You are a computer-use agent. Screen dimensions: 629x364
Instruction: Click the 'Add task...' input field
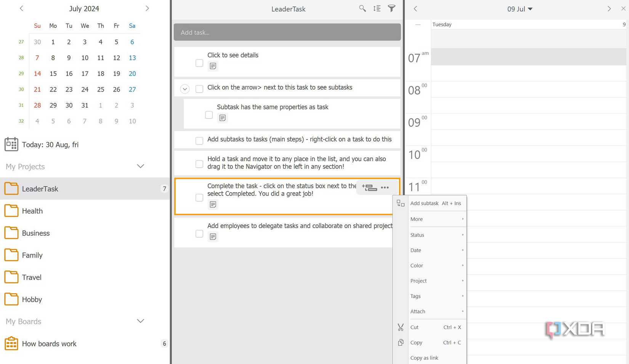(x=287, y=32)
